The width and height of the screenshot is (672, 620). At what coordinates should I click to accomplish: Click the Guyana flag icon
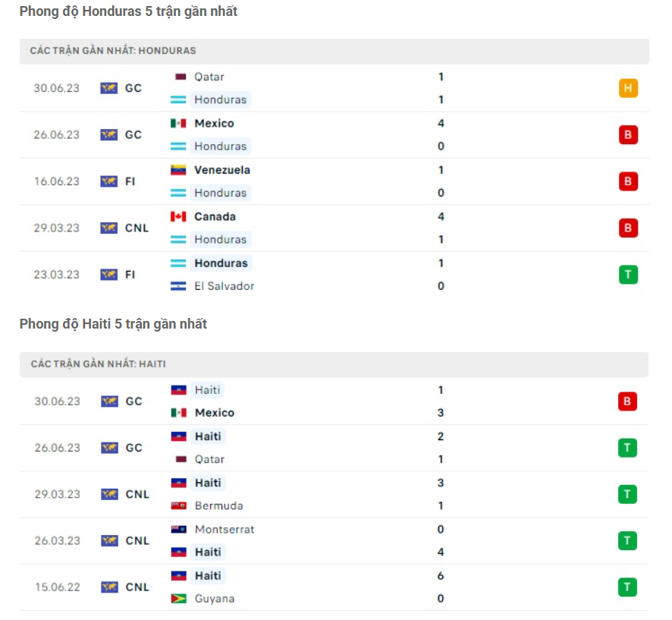177,598
